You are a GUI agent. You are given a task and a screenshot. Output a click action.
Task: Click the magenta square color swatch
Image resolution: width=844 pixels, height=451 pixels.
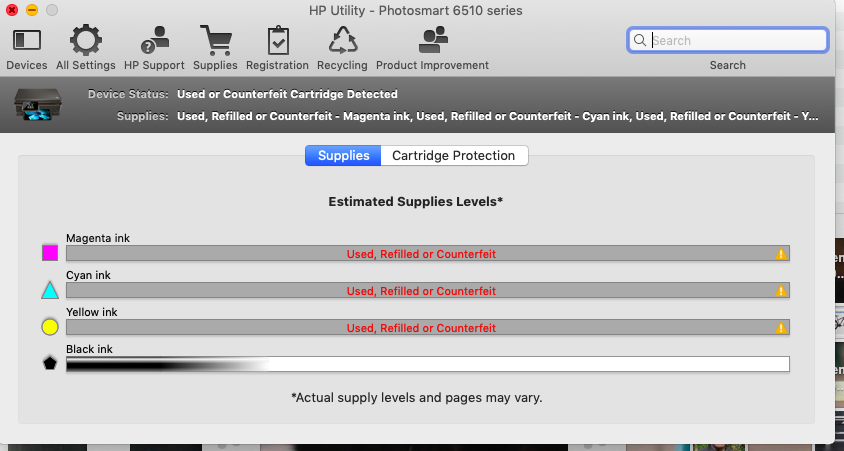point(50,253)
